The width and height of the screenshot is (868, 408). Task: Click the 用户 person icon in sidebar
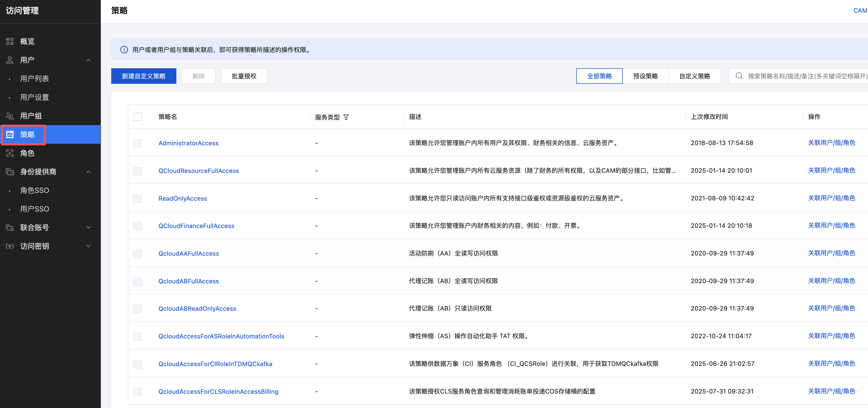click(10, 60)
